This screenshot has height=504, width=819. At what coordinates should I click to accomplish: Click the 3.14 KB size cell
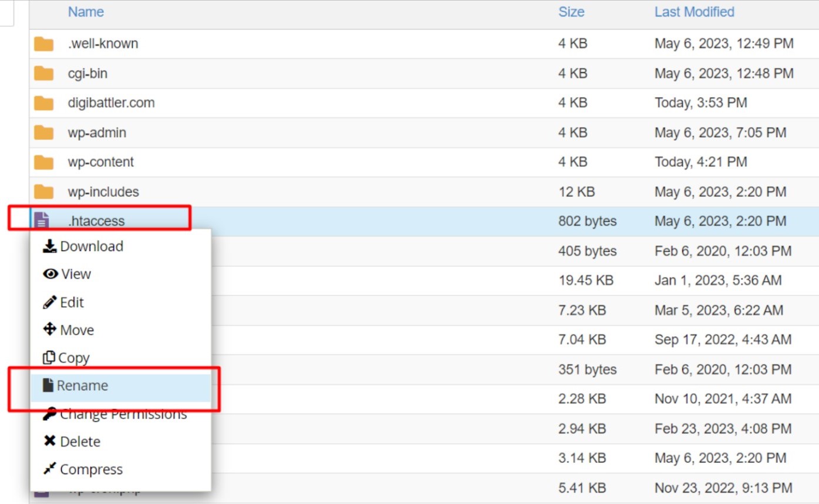pyautogui.click(x=582, y=458)
